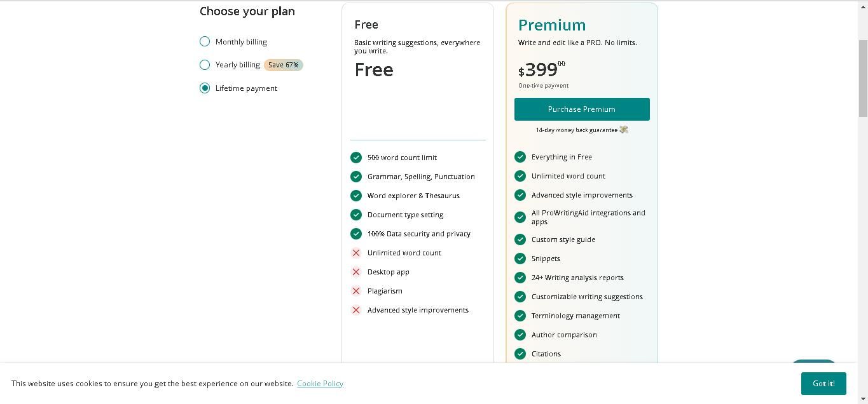
Task: Click the Purchase Premium button
Action: 582,109
